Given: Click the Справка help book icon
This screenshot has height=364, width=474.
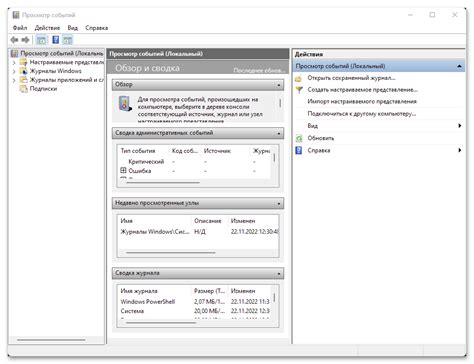Looking at the screenshot, I should coord(299,150).
